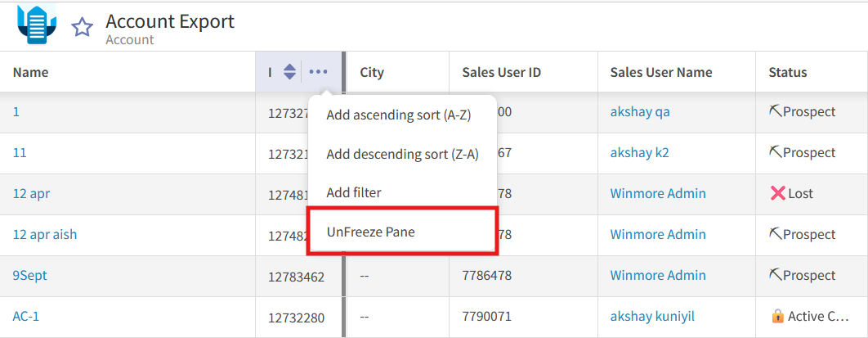Select UnFreeze Pane option

(x=402, y=232)
